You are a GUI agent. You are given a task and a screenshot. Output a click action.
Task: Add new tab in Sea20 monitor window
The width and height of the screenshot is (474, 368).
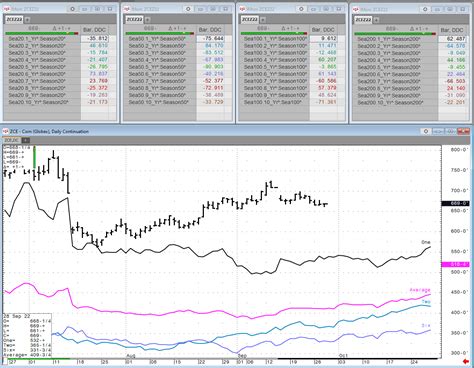(27, 20)
